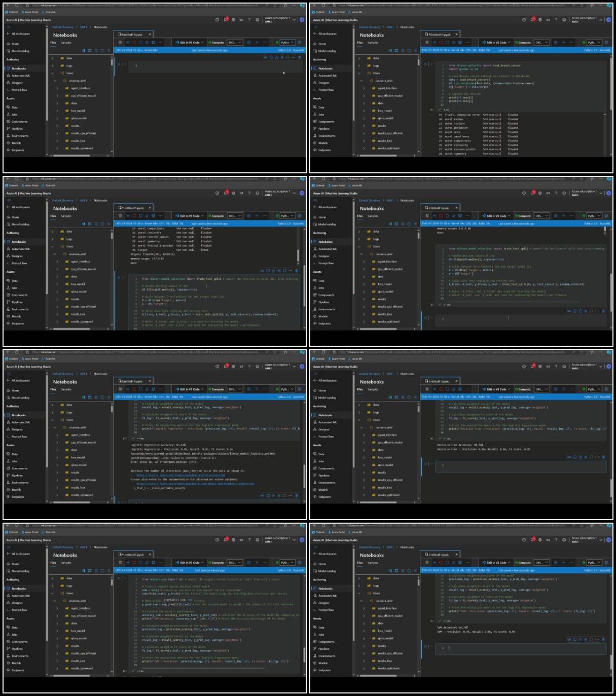Click the hamburger menu icon in the blank-cell screenshot
This screenshot has height=696, width=616.
point(8,27)
